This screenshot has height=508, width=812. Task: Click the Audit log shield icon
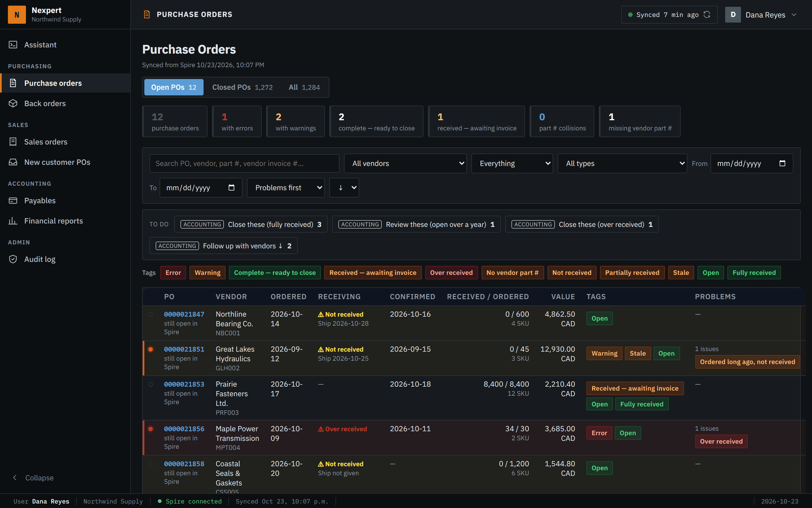(x=13, y=259)
